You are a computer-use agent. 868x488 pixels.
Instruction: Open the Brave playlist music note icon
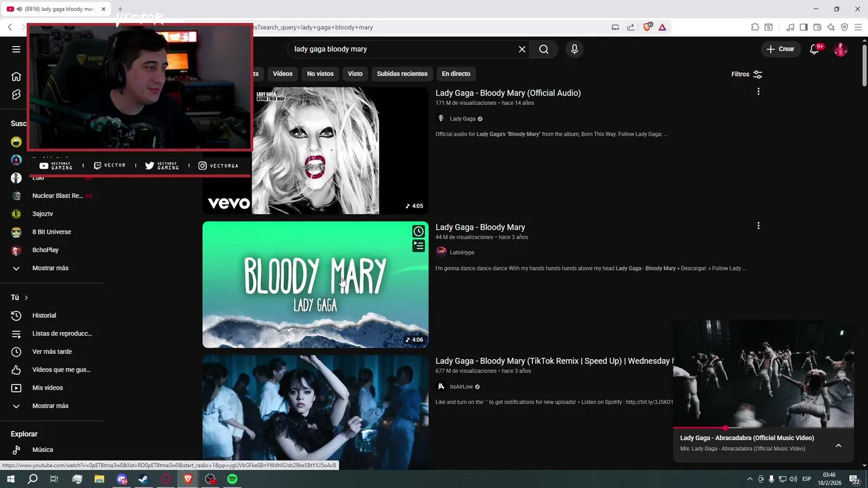790,27
